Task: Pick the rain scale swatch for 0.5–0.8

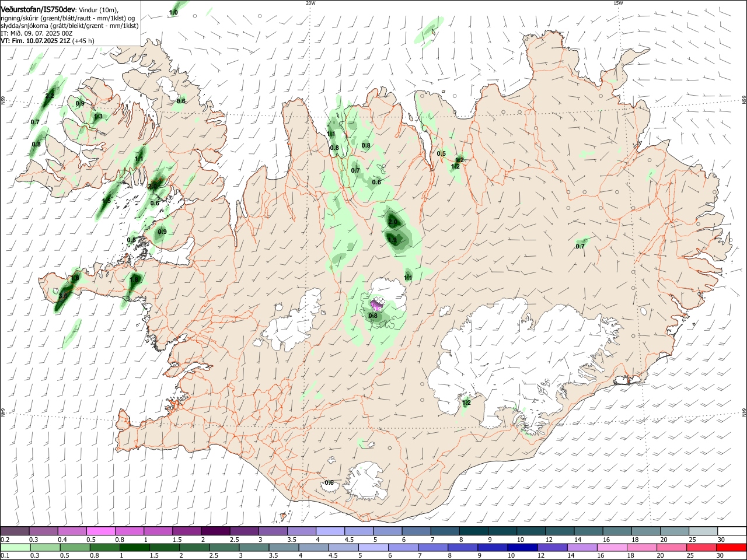Action: tap(74, 548)
